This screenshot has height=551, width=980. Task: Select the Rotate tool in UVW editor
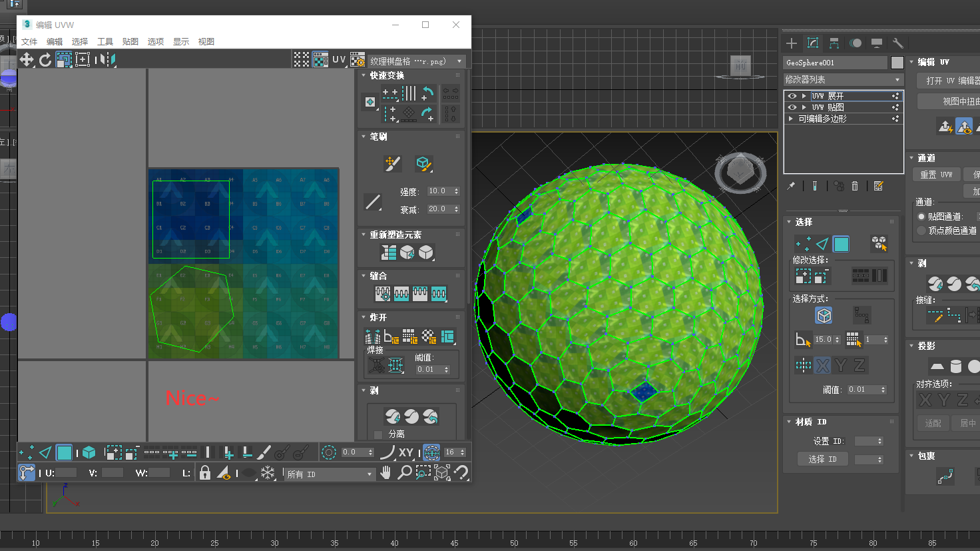click(x=45, y=60)
